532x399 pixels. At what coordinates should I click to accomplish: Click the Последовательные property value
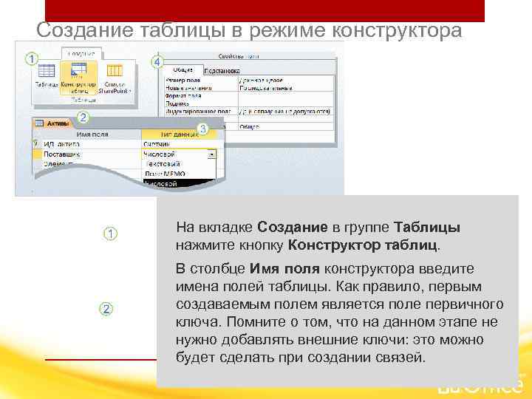pos(266,88)
